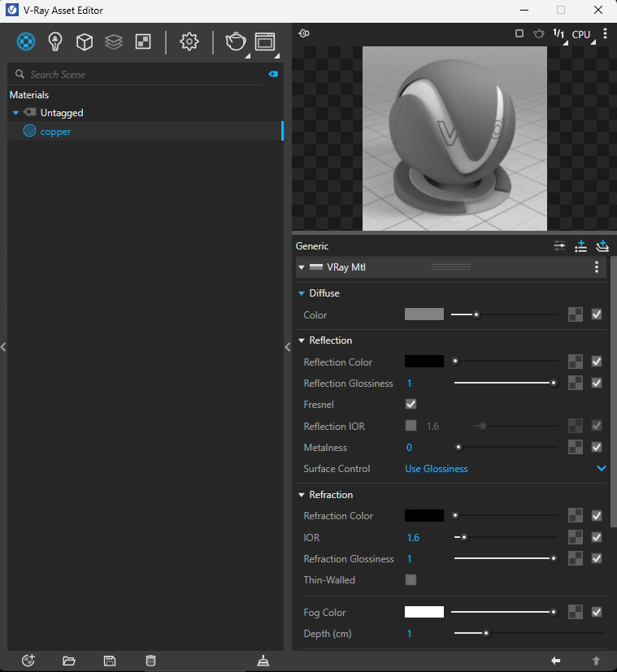Open preview options three-dot menu
617x672 pixels.
pos(605,33)
